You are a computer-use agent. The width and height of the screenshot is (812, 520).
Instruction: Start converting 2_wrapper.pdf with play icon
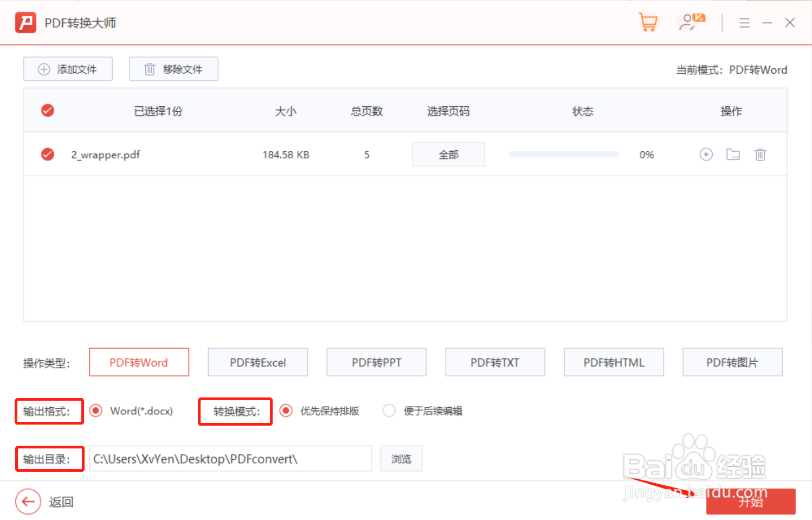point(706,155)
